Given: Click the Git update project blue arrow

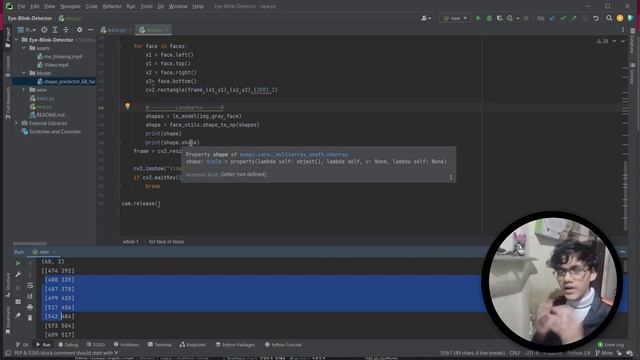Looking at the screenshot, I should pyautogui.click(x=552, y=18).
